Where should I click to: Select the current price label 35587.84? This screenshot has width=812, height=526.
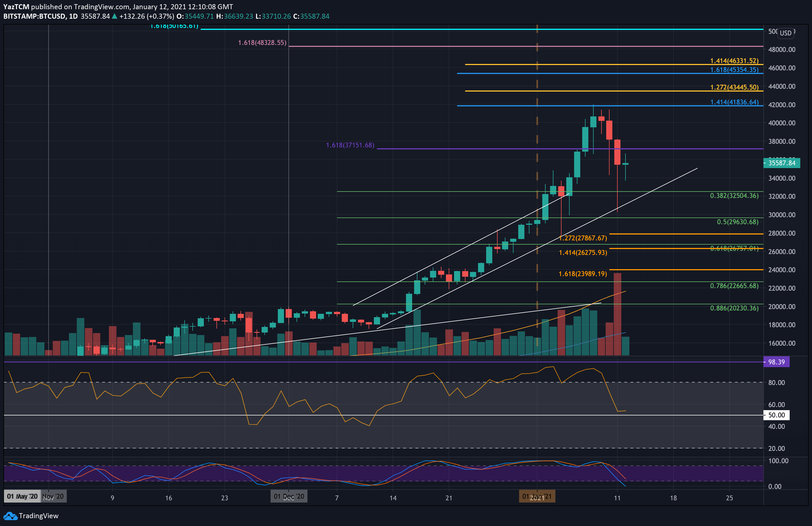pyautogui.click(x=782, y=163)
